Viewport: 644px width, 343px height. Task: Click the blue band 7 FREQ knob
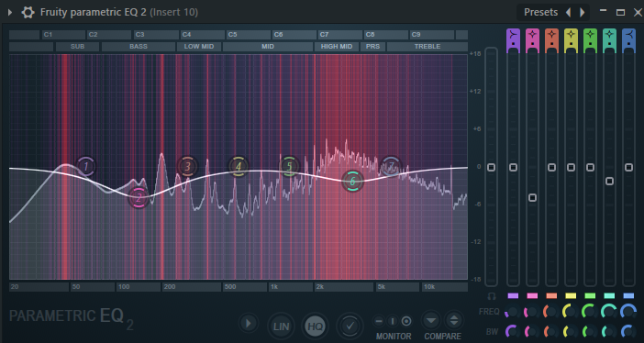(x=628, y=312)
